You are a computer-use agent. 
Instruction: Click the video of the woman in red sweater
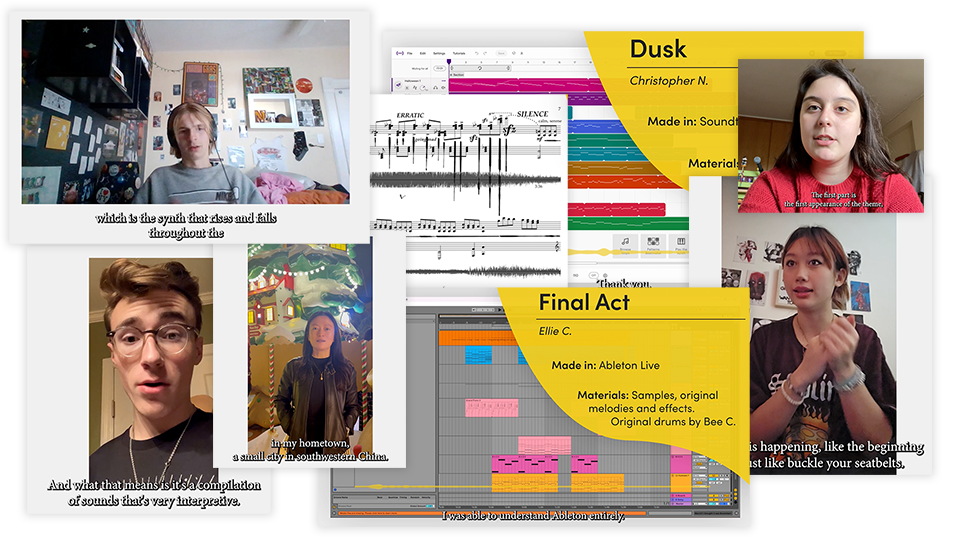[x=831, y=136]
